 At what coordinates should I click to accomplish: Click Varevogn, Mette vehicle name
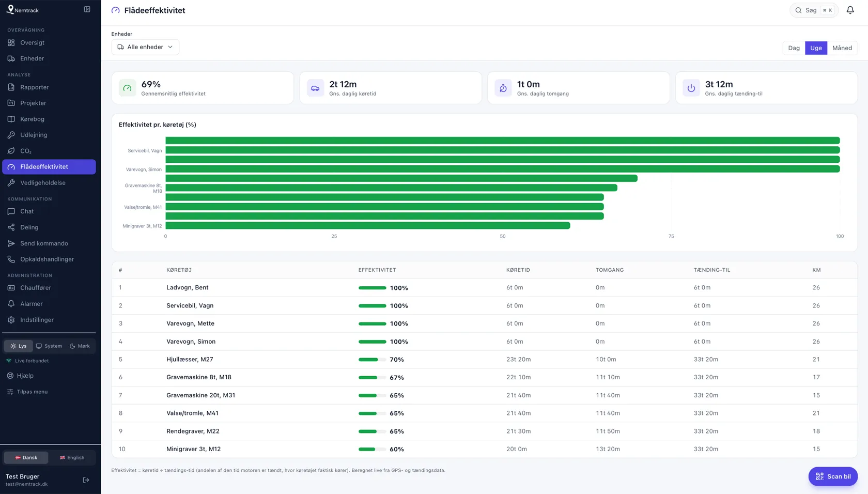click(x=190, y=323)
